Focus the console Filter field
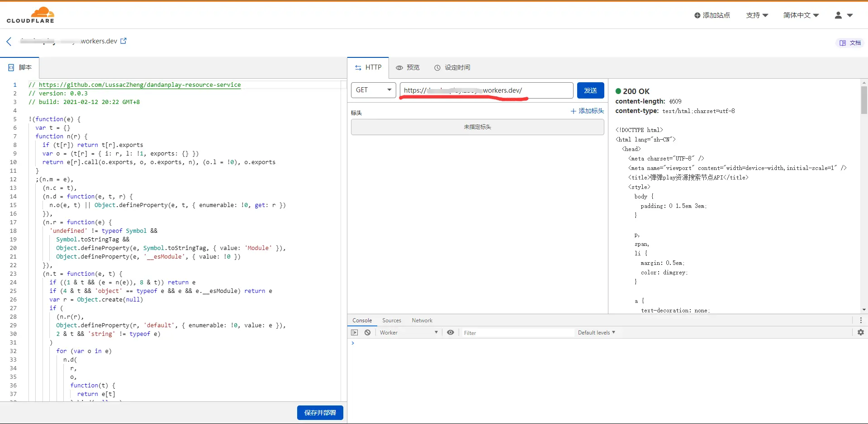 point(517,333)
